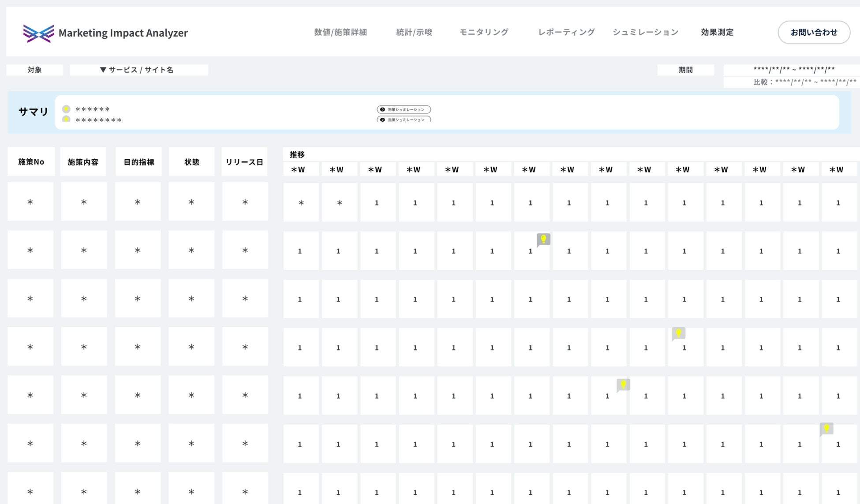
Task: Click the リリース日 column header
Action: coord(244,162)
